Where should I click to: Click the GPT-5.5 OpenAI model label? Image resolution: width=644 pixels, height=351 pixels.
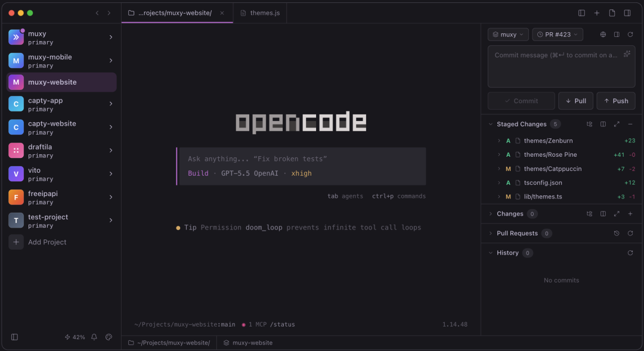pos(249,173)
